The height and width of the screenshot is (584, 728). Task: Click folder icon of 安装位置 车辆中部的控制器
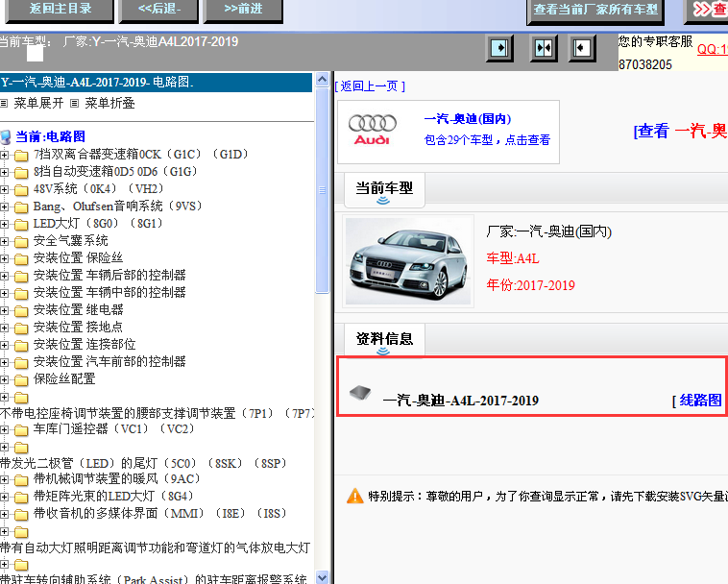21,293
